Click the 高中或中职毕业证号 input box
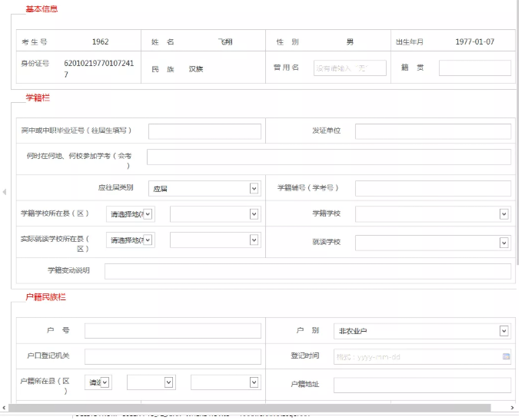 click(204, 131)
